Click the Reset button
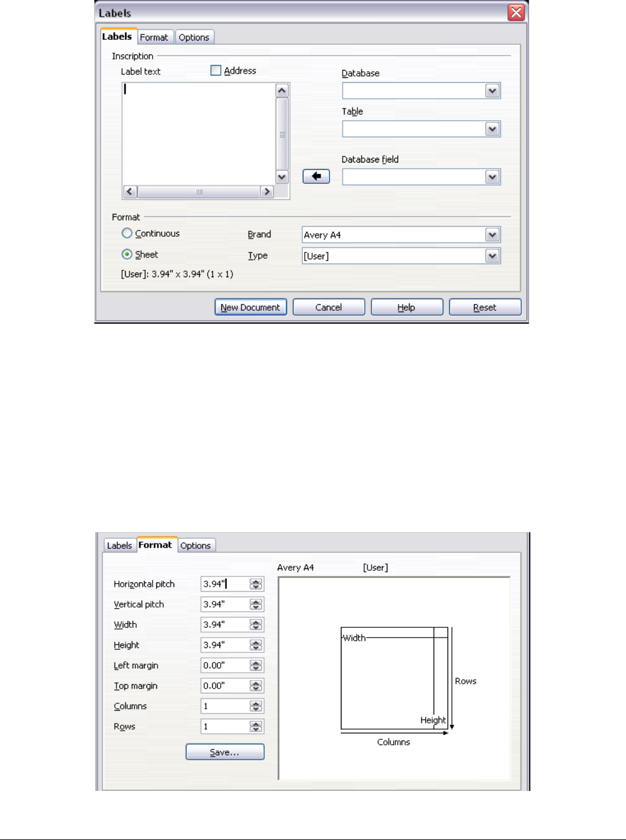The height and width of the screenshot is (840, 626). click(485, 307)
